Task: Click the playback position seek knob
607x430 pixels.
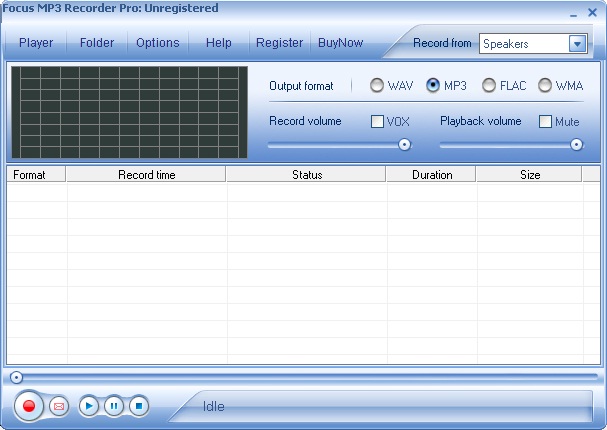Action: pos(16,377)
